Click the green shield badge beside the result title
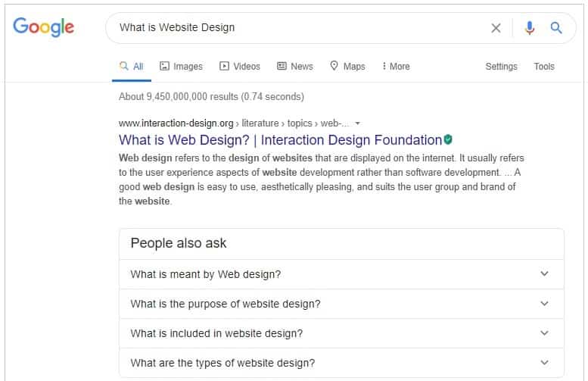The image size is (588, 381). click(x=448, y=139)
